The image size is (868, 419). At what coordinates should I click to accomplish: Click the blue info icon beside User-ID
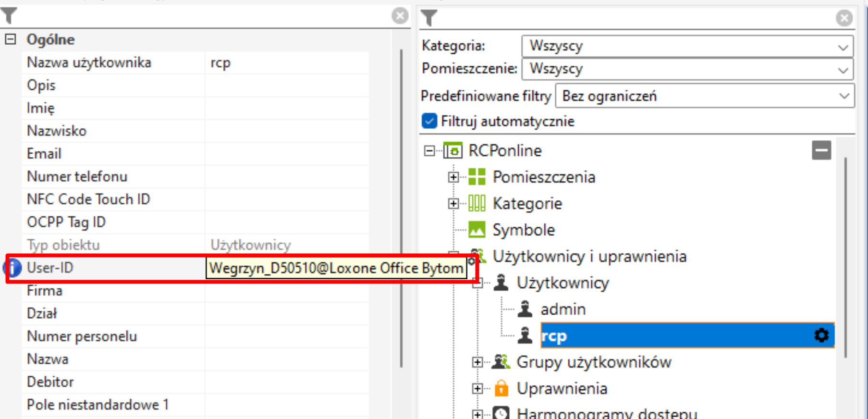pyautogui.click(x=13, y=268)
